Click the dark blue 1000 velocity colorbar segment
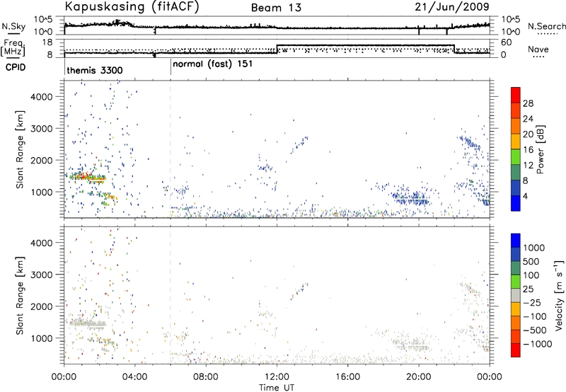 [516, 241]
